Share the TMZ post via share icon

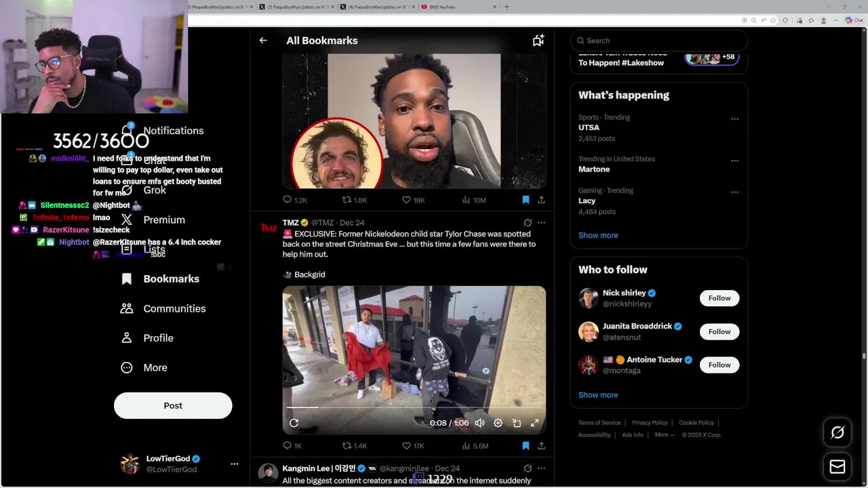click(x=541, y=446)
